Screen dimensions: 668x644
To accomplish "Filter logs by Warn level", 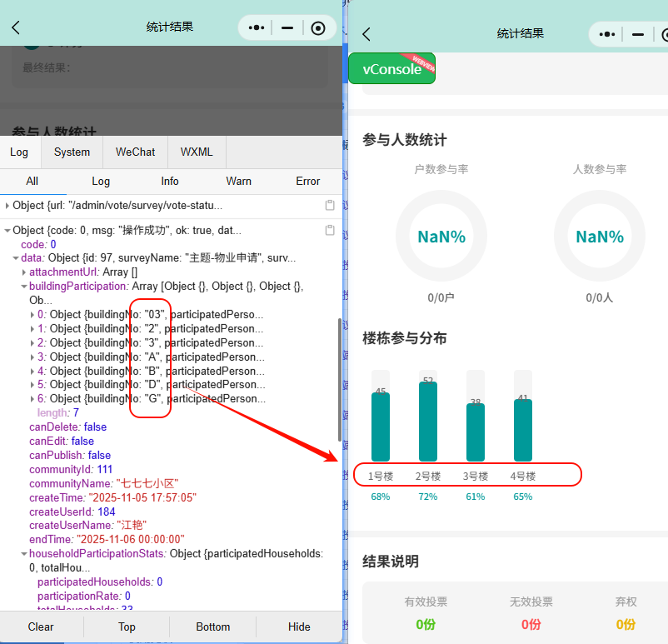I will [x=238, y=181].
